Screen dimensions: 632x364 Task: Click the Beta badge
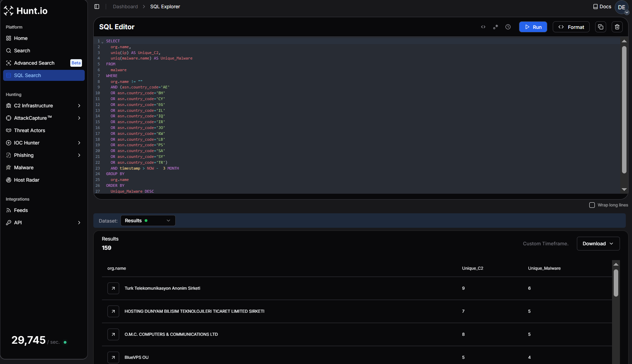click(x=76, y=63)
